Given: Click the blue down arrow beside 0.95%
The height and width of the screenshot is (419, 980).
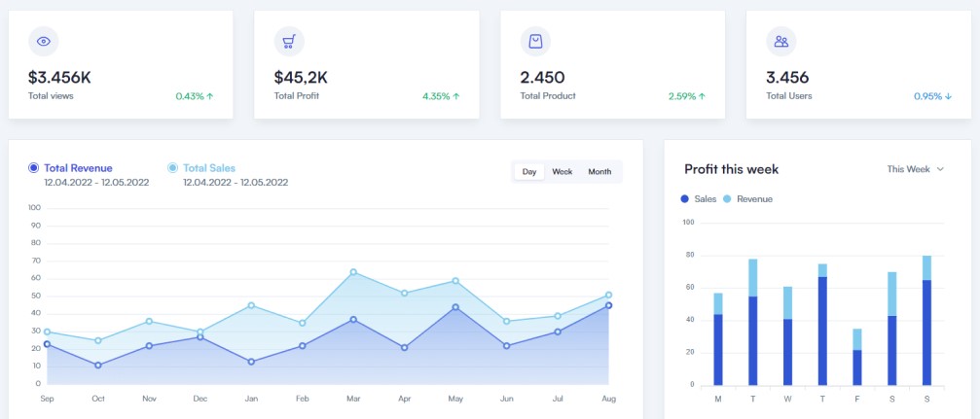Looking at the screenshot, I should 948,96.
